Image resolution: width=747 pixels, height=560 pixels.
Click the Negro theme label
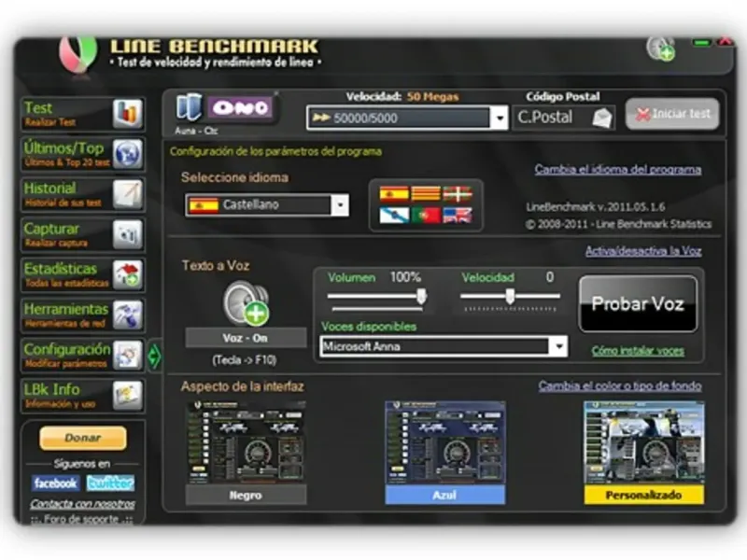click(x=246, y=496)
